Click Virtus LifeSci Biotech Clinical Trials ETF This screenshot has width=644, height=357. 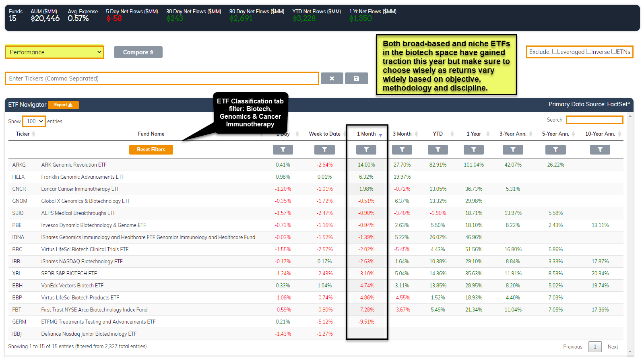pos(85,250)
